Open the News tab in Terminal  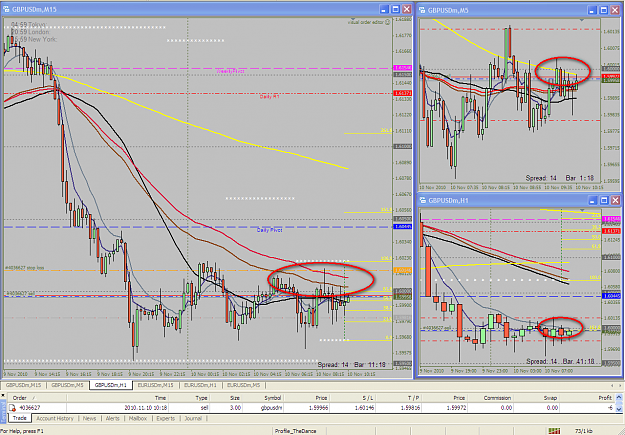[89, 418]
